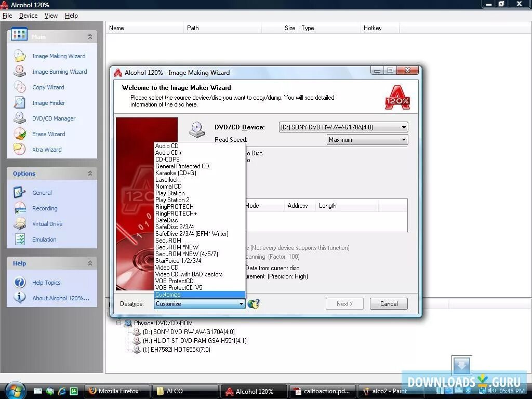Select SecuROM *NEW (4/5/7) datatype

coord(199,254)
